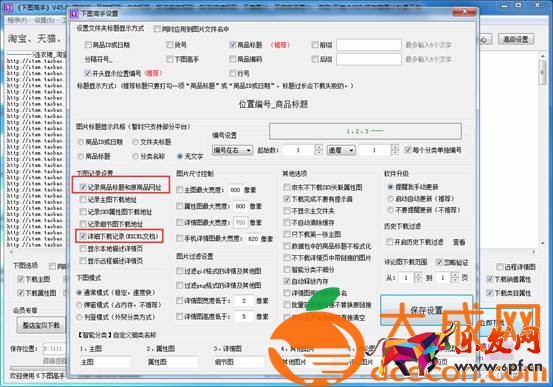Toggle 自动释放内存 checkbox
Viewport: 553px width, 387px height.
287,281
